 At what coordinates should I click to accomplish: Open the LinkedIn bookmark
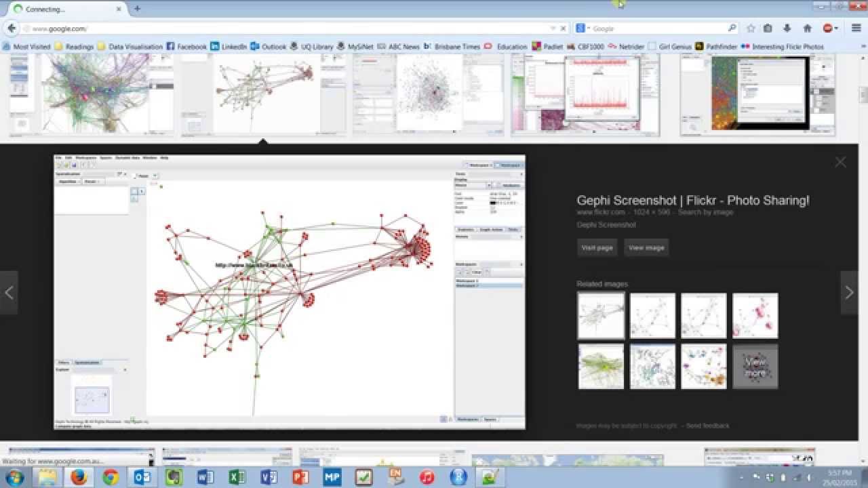[229, 47]
